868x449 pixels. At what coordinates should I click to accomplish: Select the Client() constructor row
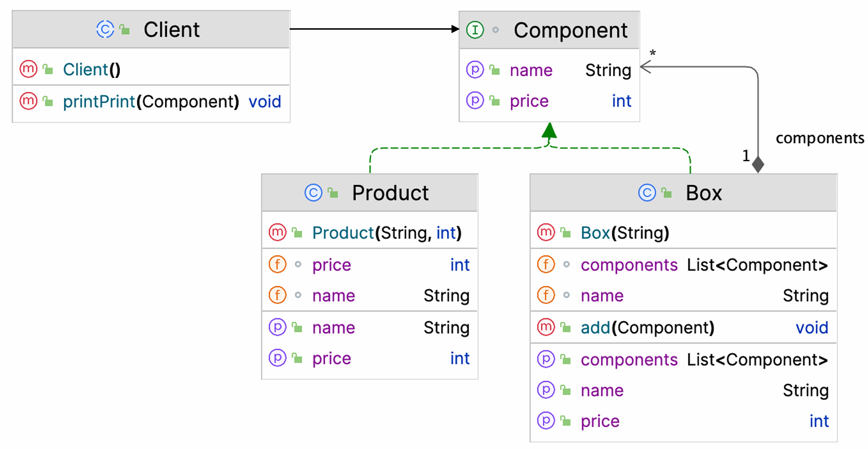tap(92, 70)
